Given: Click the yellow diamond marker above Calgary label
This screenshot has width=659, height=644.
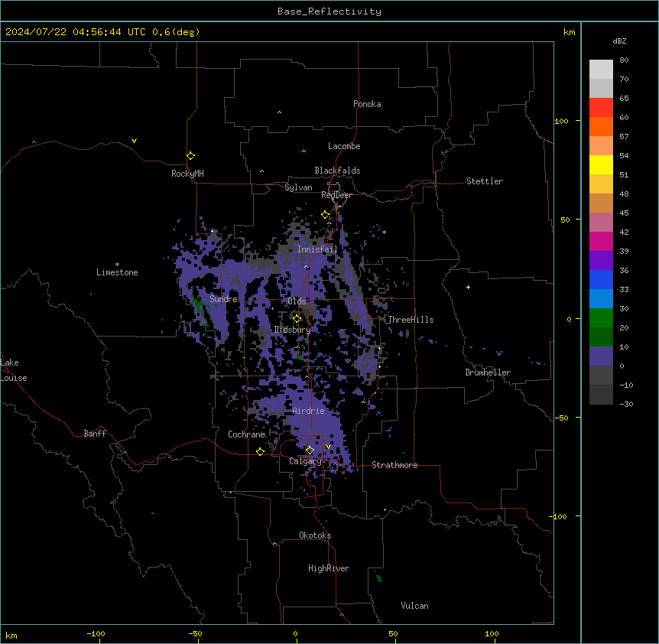Looking at the screenshot, I should (x=310, y=450).
